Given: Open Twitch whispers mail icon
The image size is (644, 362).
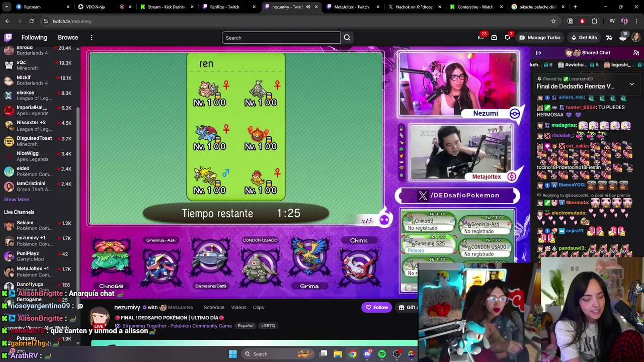Looking at the screenshot, I should point(494,37).
